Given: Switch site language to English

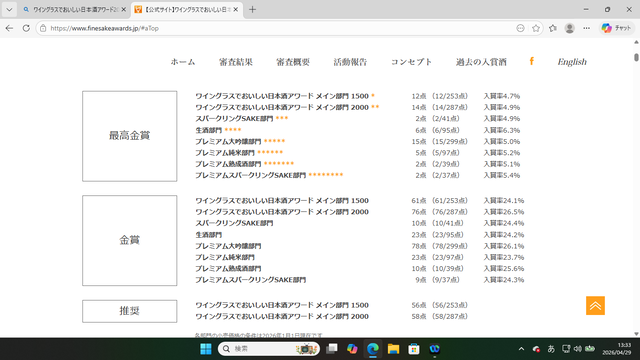Looking at the screenshot, I should coord(572,62).
